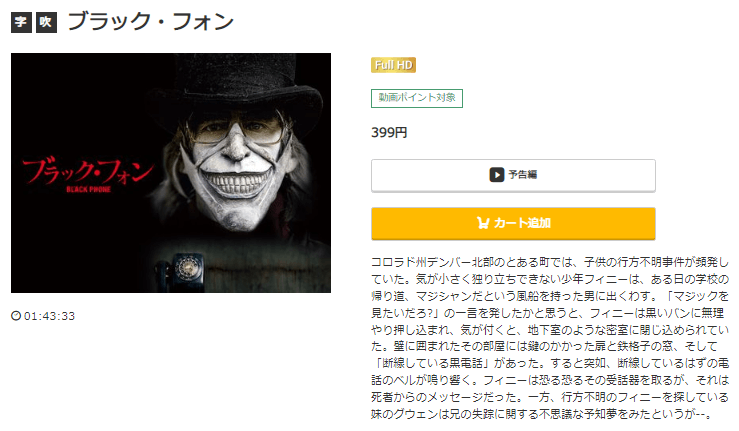Image resolution: width=739 pixels, height=431 pixels.
Task: Click the 01:43:33 duration text
Action: [49, 316]
